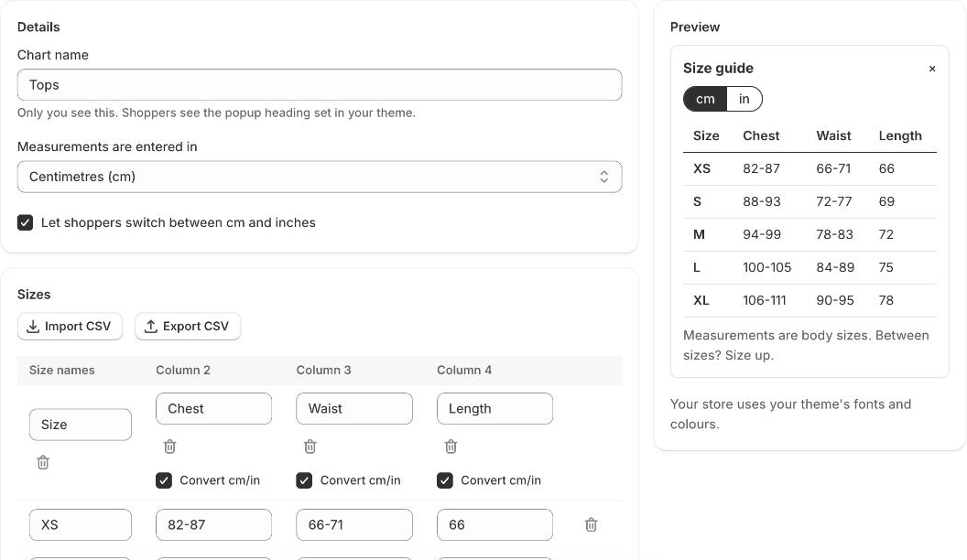Click the XL size label in preview

tap(701, 300)
